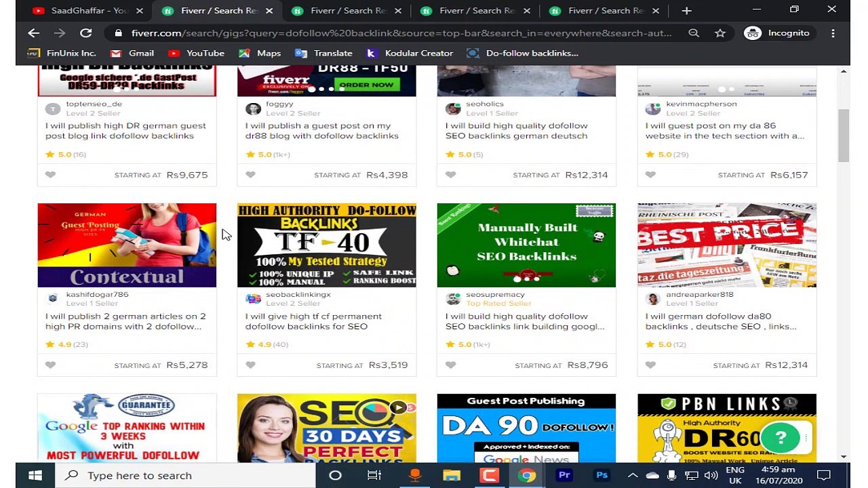Play the video on the SEO 30 Days gig
The height and width of the screenshot is (488, 868).
pos(398,407)
